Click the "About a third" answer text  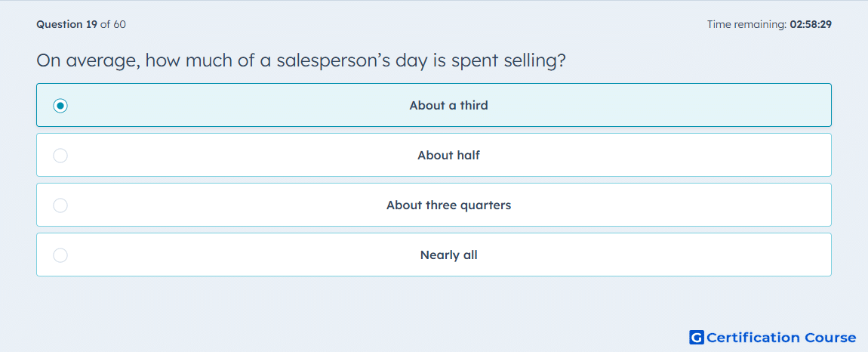448,105
